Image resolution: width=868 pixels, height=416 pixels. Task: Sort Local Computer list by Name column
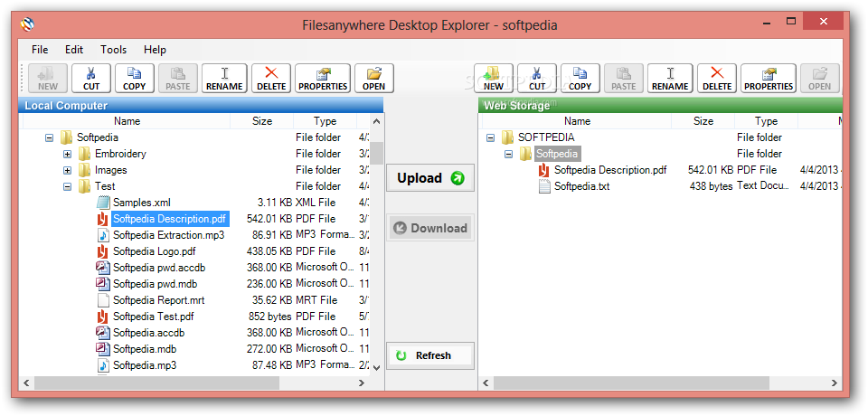[x=127, y=121]
